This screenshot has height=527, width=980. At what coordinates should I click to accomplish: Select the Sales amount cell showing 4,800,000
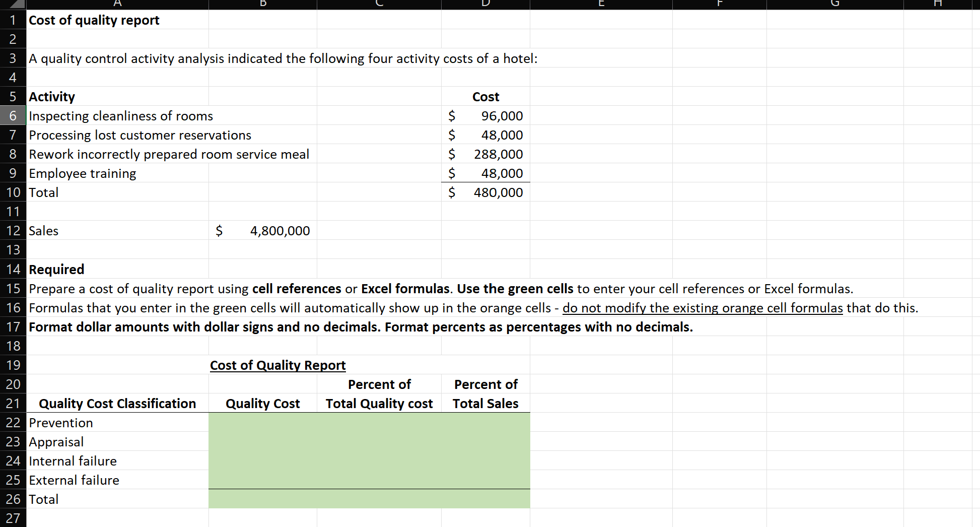point(262,230)
